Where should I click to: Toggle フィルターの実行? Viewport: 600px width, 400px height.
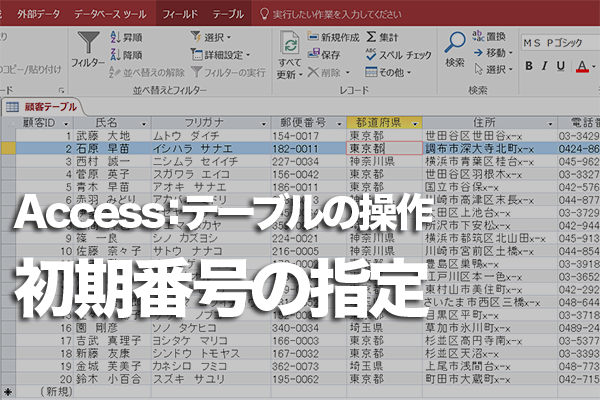[x=228, y=72]
